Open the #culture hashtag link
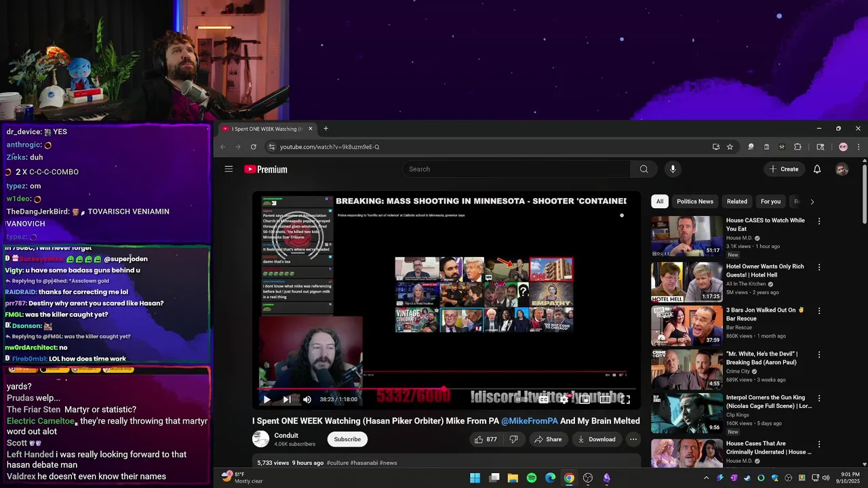This screenshot has height=488, width=868. tap(338, 463)
